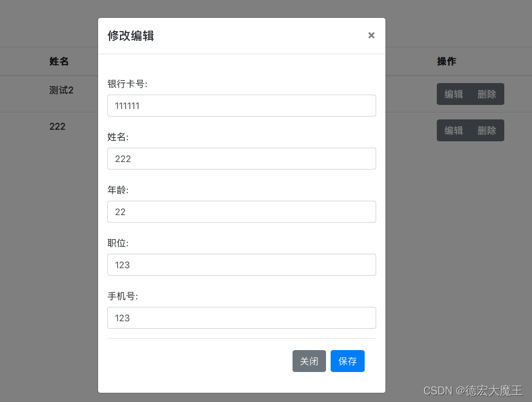
Task: Click 编辑 button in the 测试2 row
Action: pyautogui.click(x=454, y=94)
